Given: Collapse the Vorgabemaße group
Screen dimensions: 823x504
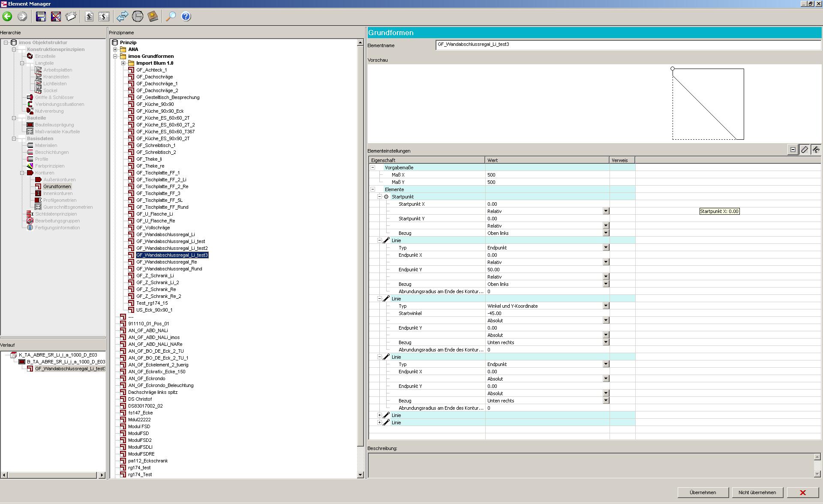Looking at the screenshot, I should (x=372, y=168).
